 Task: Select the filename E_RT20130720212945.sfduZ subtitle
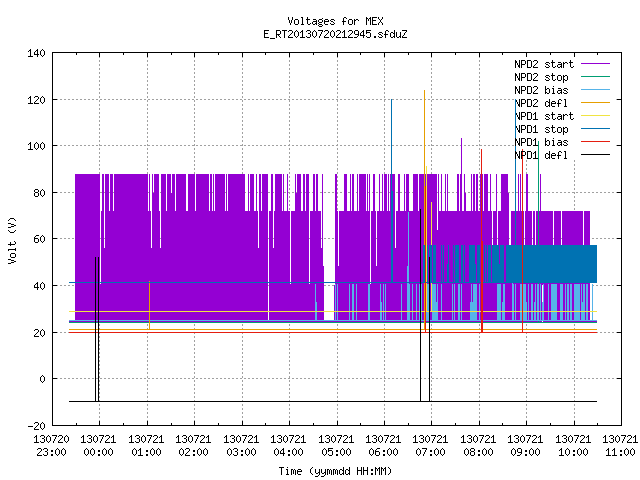tap(335, 34)
